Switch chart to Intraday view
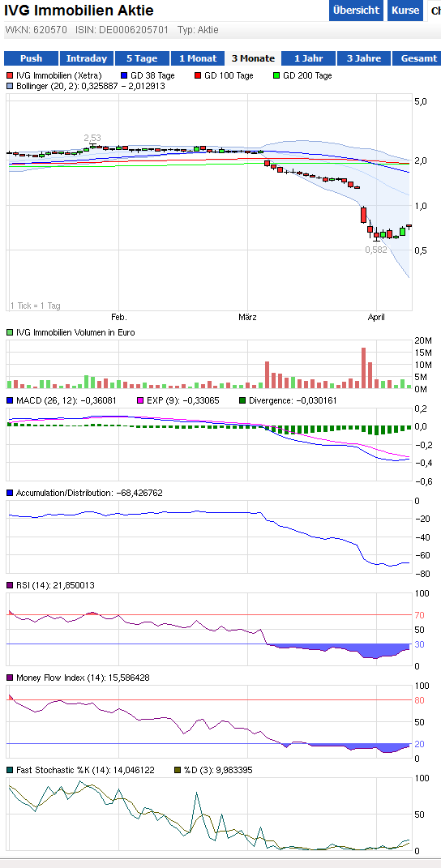Viewport: 441px width, 868px height. (87, 58)
